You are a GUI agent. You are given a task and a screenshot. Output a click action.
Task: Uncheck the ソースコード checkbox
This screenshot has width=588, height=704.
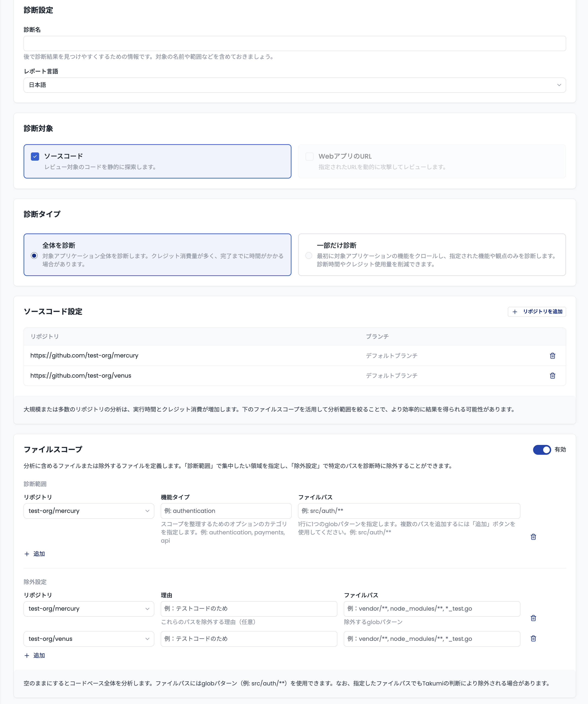click(x=35, y=156)
